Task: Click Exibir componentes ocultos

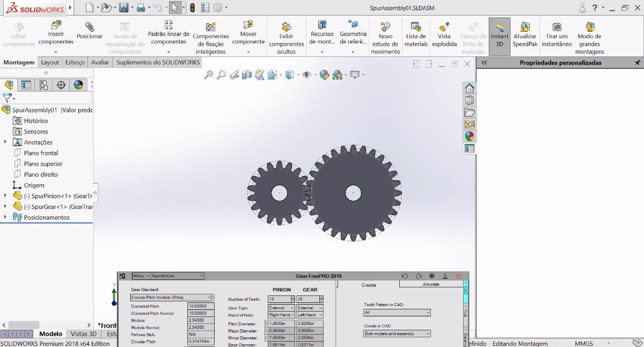Action: pos(287,38)
